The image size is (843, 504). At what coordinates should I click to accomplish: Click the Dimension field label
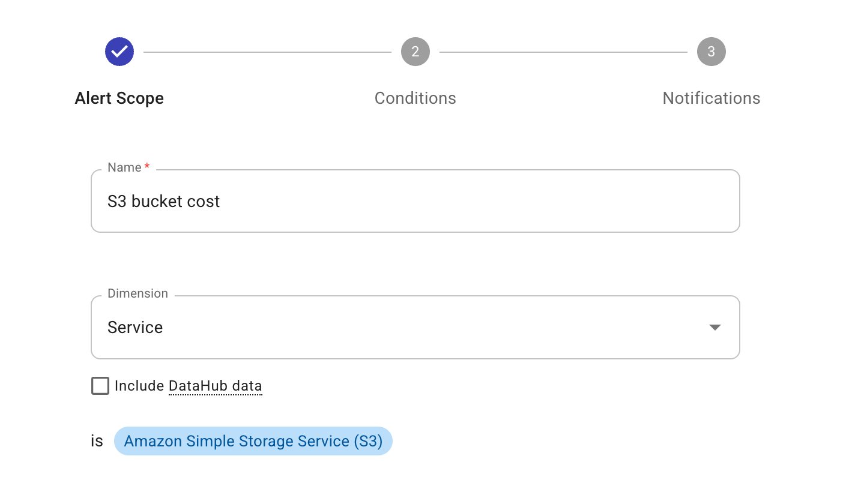point(137,293)
